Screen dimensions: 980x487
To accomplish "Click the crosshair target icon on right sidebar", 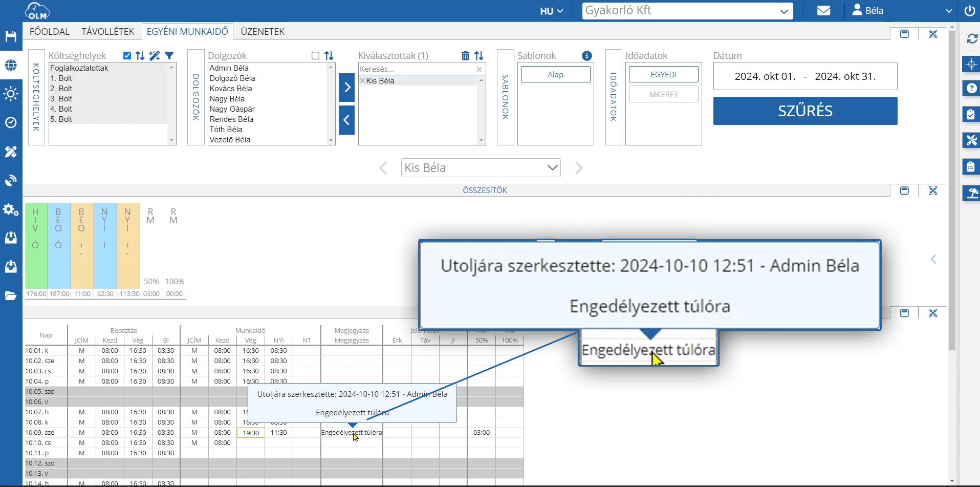I will point(971,65).
